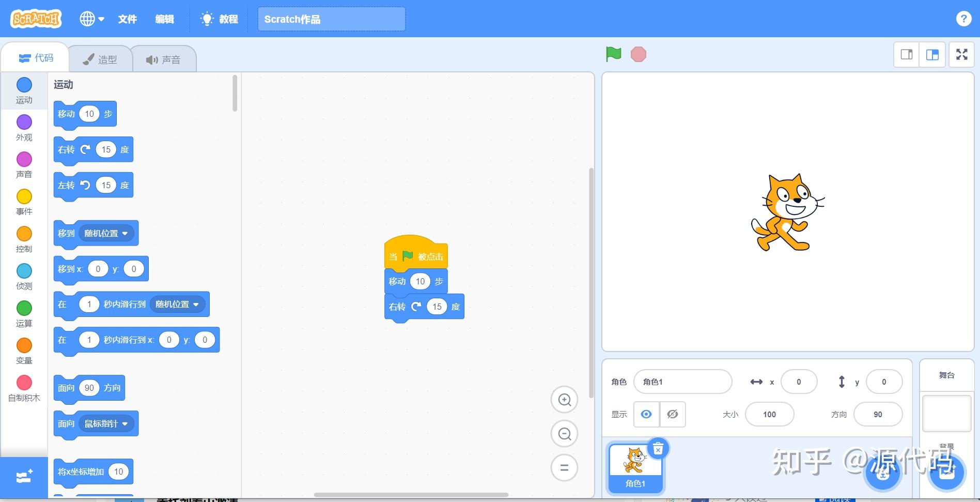Click the vertical arrows y icon
The height and width of the screenshot is (502, 980).
842,382
